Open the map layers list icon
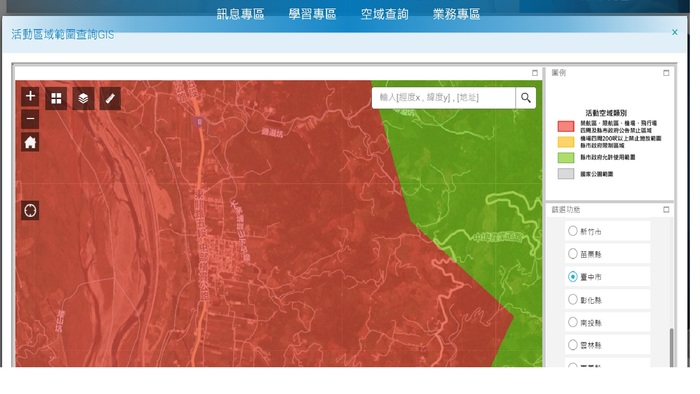Screen dimensions: 700x394 pyautogui.click(x=83, y=99)
